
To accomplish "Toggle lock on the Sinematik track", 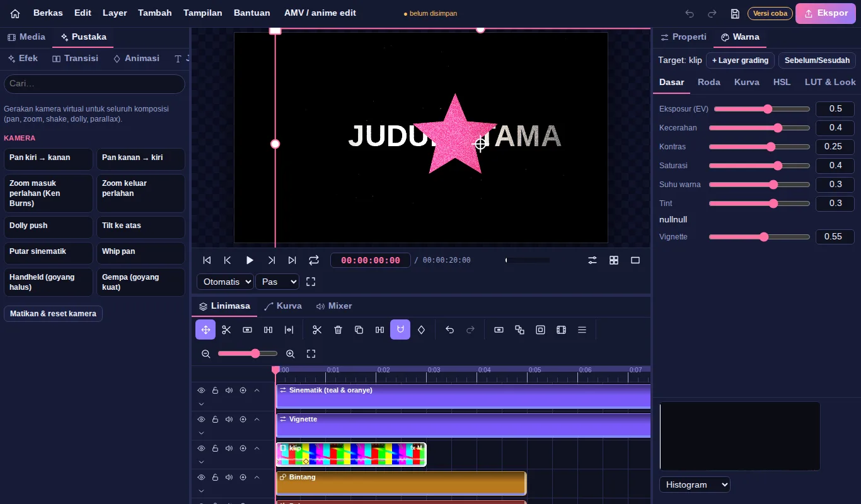I will pyautogui.click(x=215, y=391).
